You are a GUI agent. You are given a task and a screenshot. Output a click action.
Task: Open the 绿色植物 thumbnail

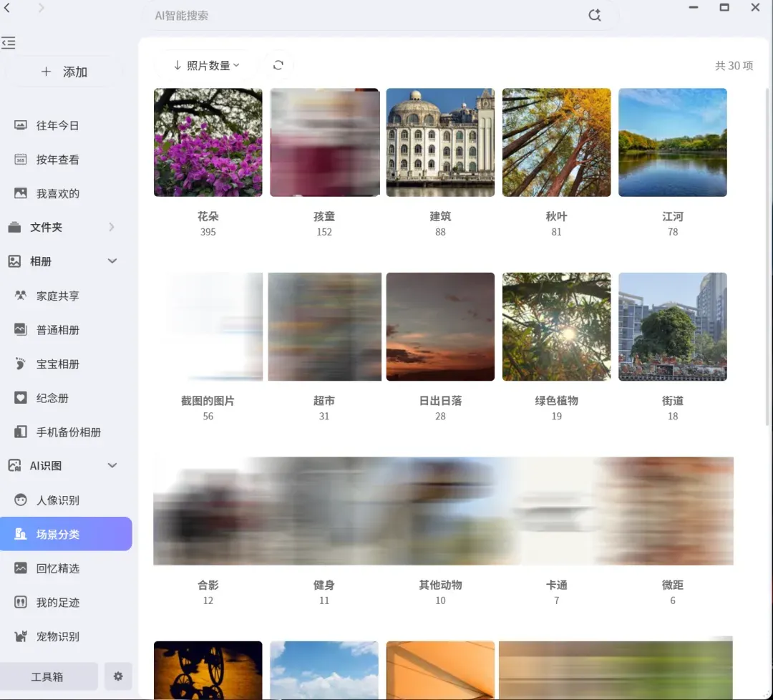point(557,327)
